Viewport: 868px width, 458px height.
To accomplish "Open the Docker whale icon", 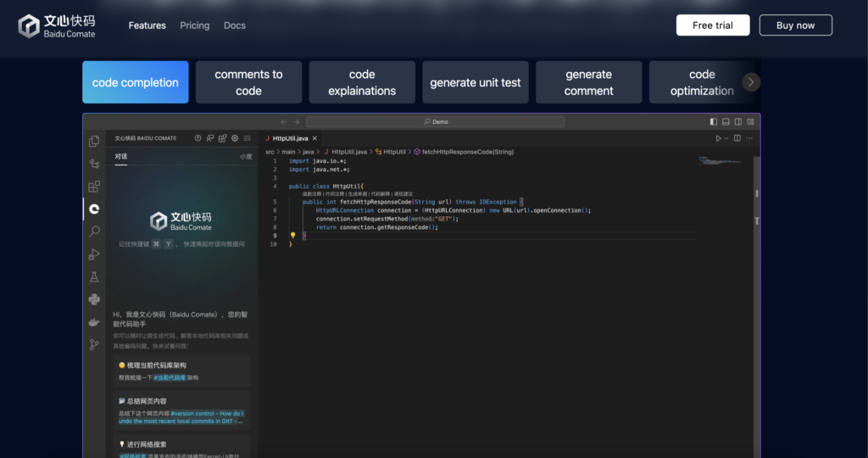I will pyautogui.click(x=94, y=321).
